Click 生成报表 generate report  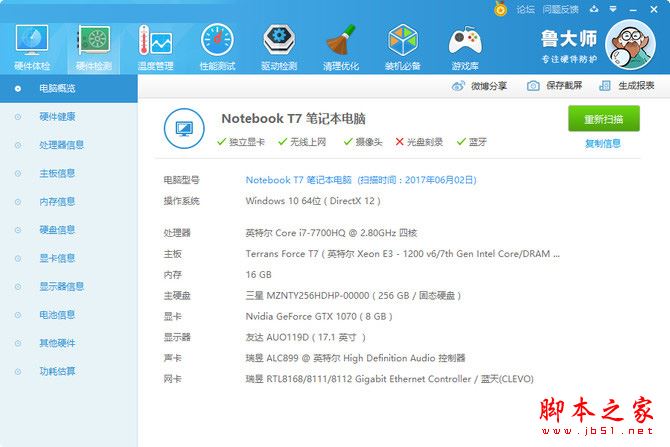coord(626,85)
